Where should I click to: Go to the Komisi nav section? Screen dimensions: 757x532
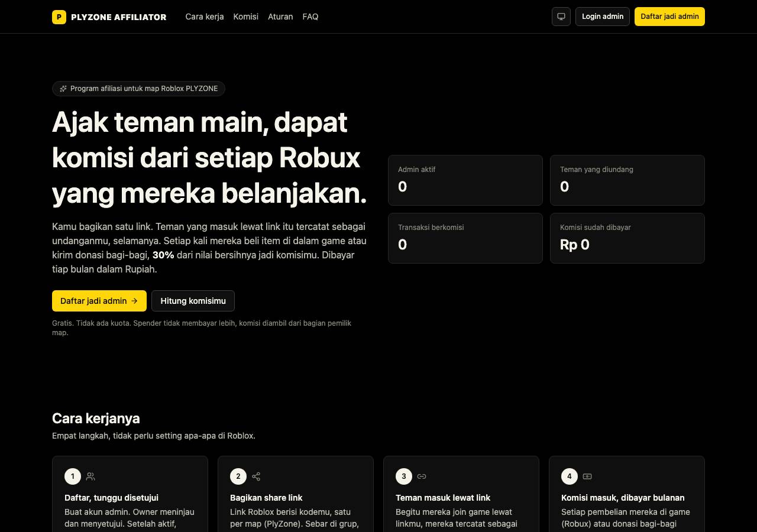(x=246, y=17)
